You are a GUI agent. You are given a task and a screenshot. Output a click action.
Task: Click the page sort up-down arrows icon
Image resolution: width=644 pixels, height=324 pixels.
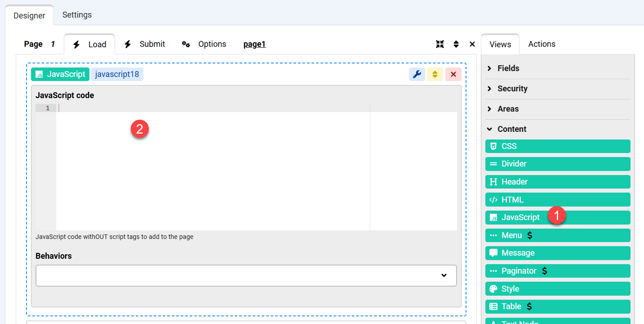(x=456, y=44)
